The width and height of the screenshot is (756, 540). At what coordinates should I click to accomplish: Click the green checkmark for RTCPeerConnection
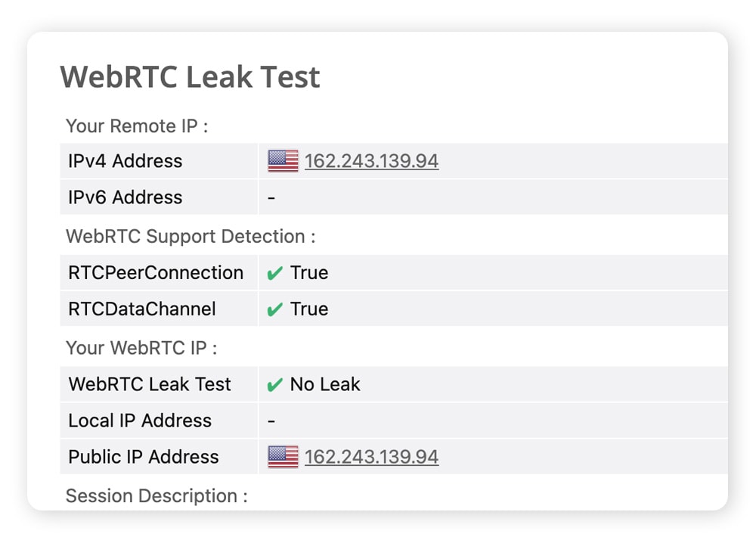click(x=275, y=272)
